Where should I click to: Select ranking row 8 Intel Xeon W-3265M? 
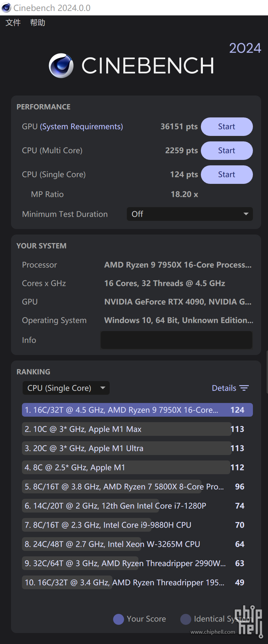(x=137, y=544)
